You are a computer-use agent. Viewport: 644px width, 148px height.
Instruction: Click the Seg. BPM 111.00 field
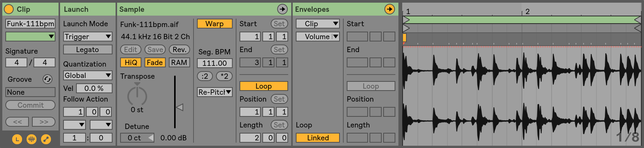click(214, 63)
